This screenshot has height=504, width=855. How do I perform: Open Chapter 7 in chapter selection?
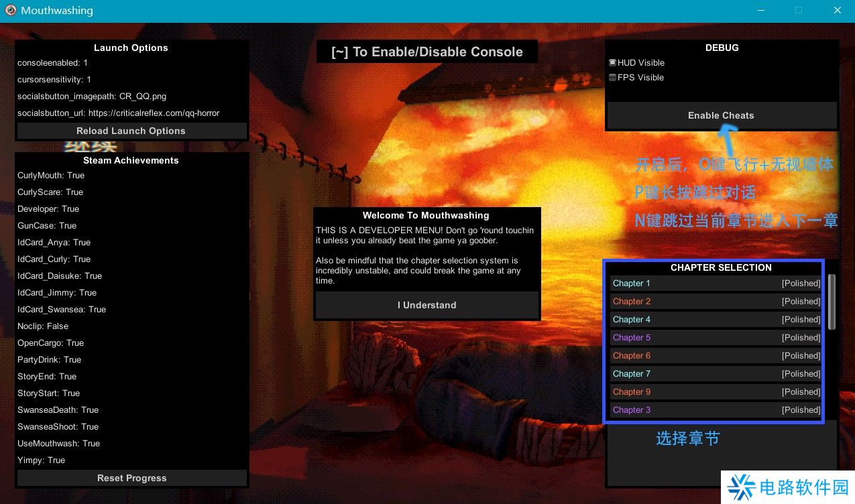click(x=716, y=374)
